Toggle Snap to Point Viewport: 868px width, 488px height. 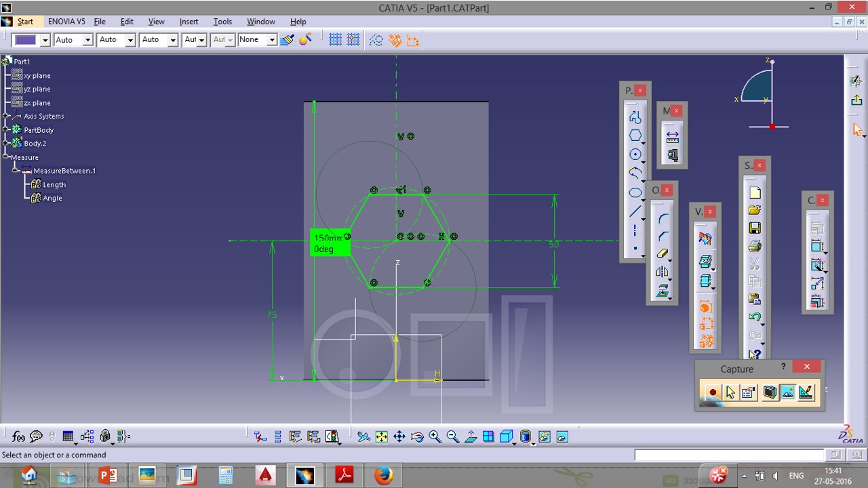pyautogui.click(x=353, y=40)
